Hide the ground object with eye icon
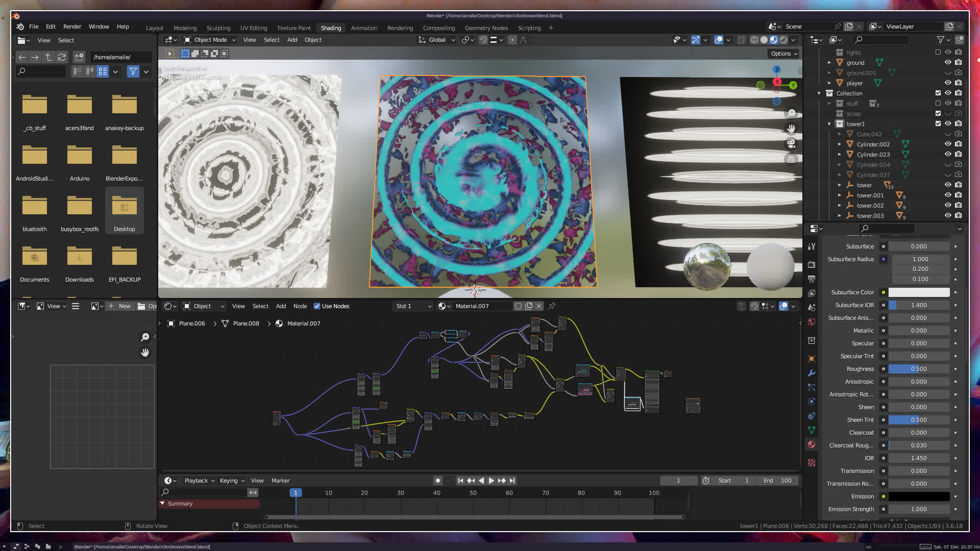The height and width of the screenshot is (551, 980). [948, 63]
